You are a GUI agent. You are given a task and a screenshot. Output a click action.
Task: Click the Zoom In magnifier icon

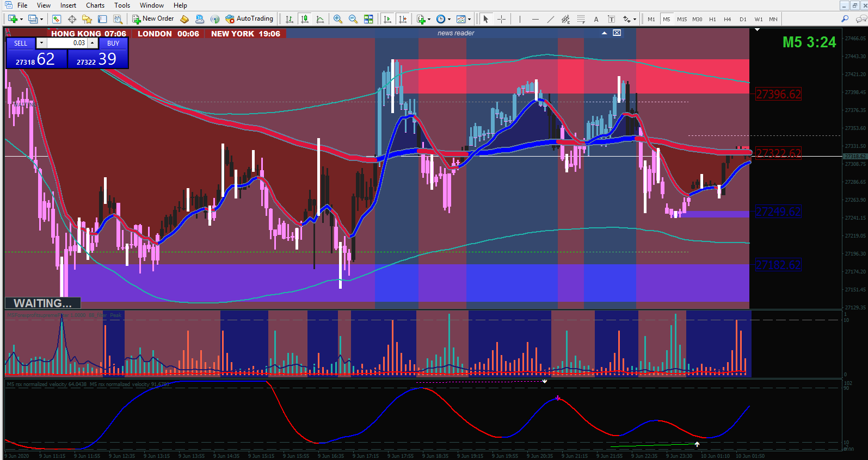(338, 19)
